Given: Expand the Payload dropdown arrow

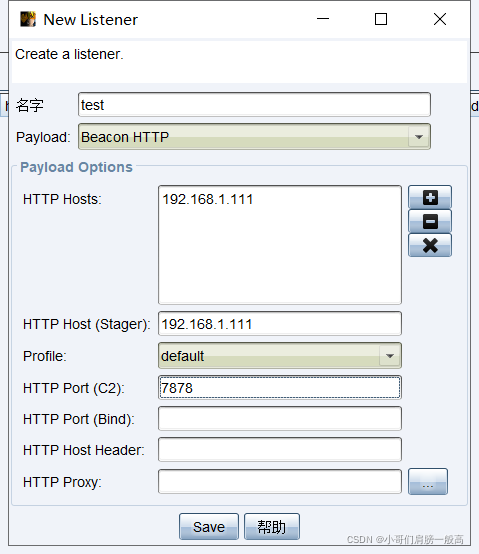Looking at the screenshot, I should [x=419, y=137].
